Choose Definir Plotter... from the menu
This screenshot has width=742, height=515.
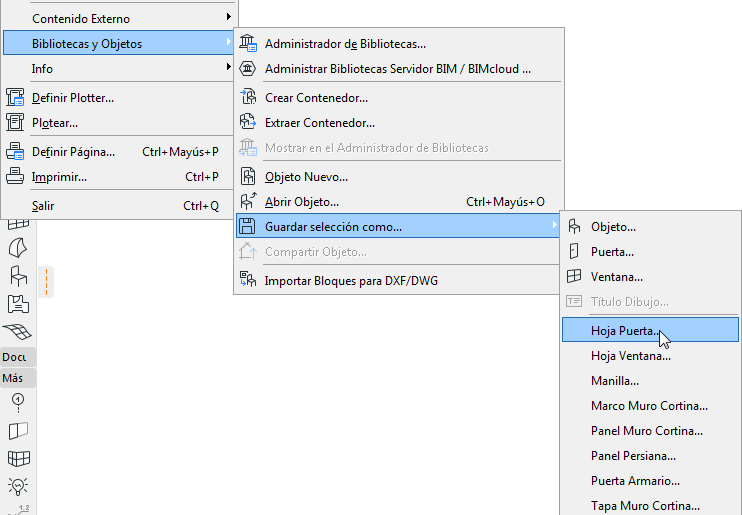[x=118, y=98]
